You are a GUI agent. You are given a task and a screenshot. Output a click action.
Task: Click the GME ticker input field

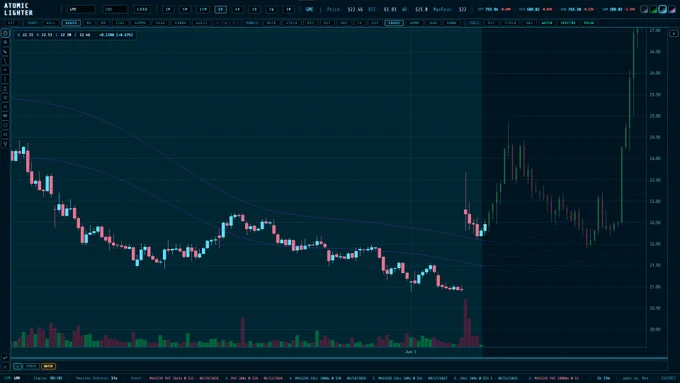point(81,9)
